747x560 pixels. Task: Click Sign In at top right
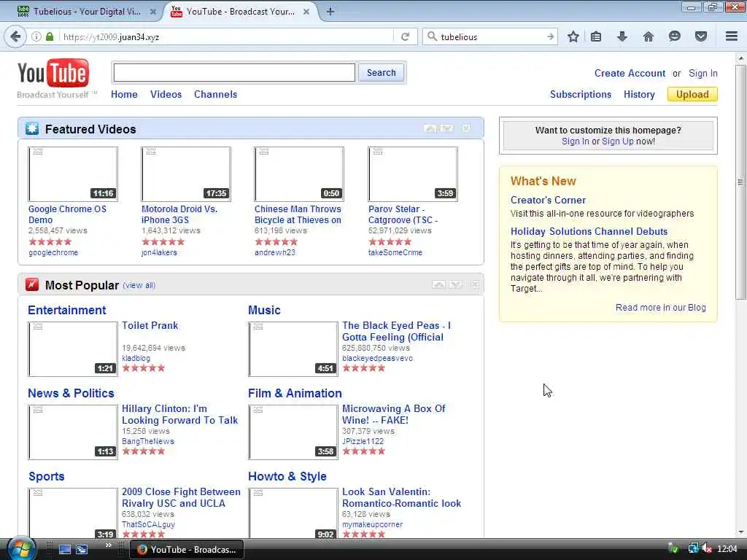(703, 74)
